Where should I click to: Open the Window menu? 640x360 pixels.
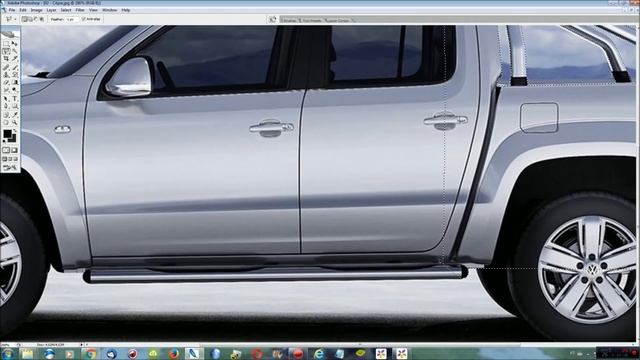coord(109,10)
